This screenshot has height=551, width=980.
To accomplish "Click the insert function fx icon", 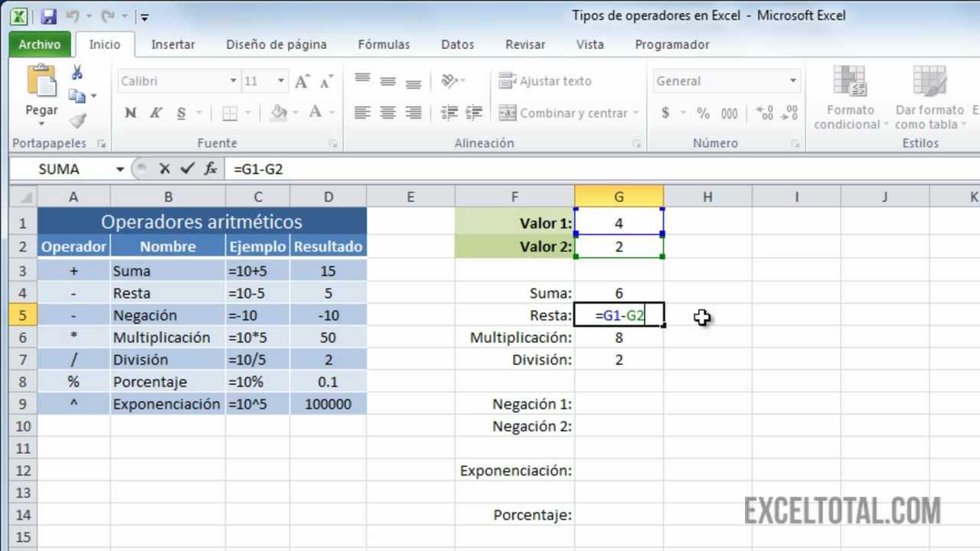I will (x=210, y=169).
